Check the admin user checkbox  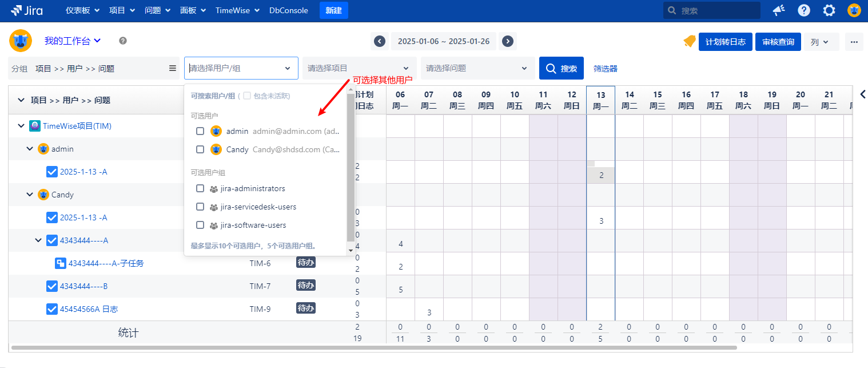click(200, 131)
